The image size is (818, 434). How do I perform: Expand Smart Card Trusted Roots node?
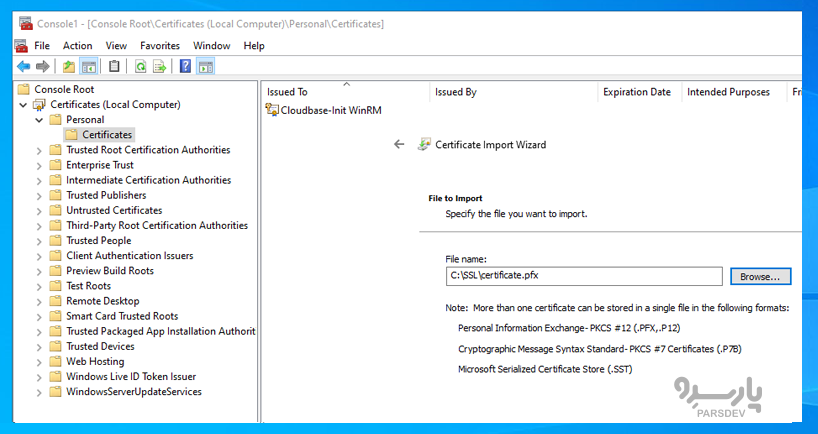[x=39, y=317]
